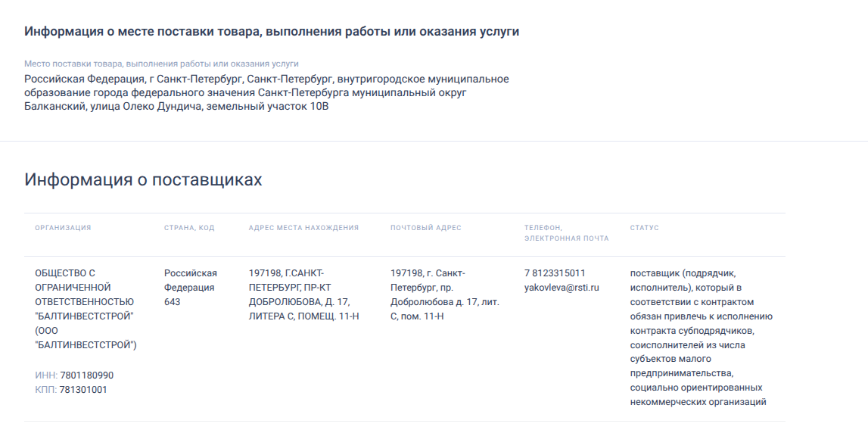This screenshot has height=433, width=868.
Task: Select the 'Почтовый адрес' column header
Action: (425, 228)
